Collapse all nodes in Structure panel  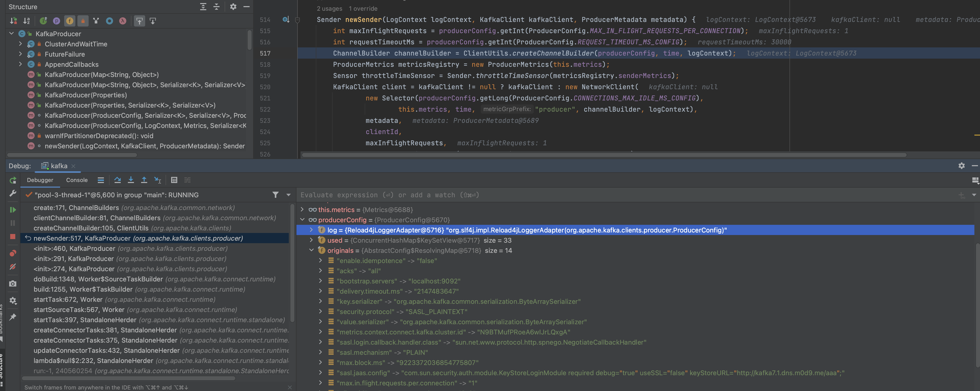point(216,7)
